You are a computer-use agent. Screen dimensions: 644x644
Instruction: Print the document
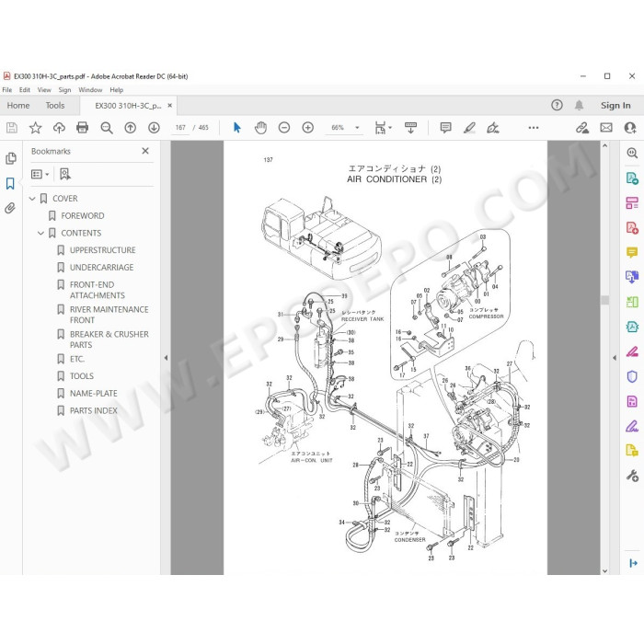pyautogui.click(x=83, y=128)
